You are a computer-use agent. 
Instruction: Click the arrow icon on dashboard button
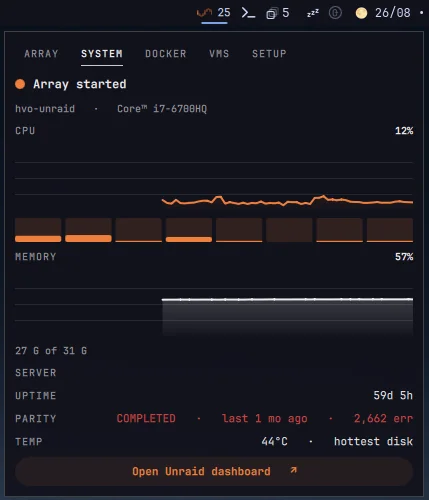(293, 470)
